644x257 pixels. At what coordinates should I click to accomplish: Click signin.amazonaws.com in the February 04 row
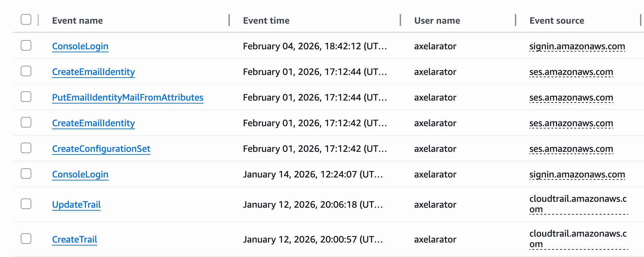click(577, 46)
